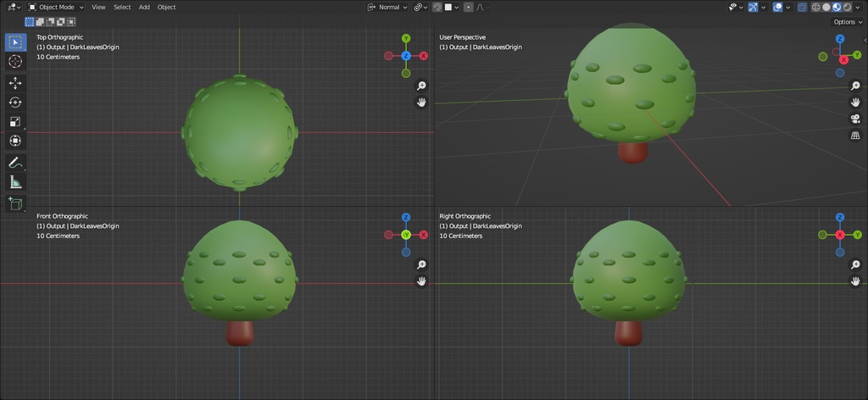Image resolution: width=868 pixels, height=400 pixels.
Task: Click blue Z axis on User Perspective gizmo
Action: coord(840,39)
